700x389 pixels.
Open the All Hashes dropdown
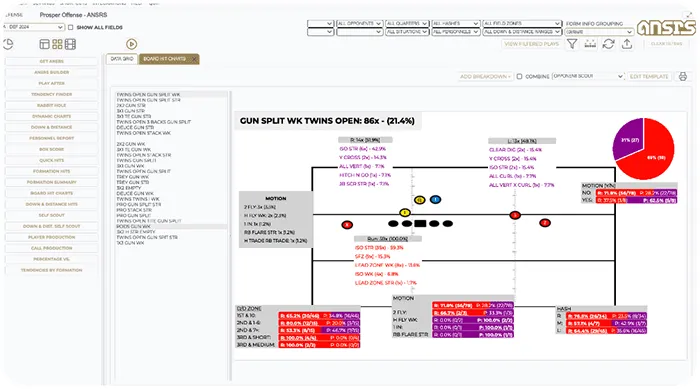tap(455, 23)
